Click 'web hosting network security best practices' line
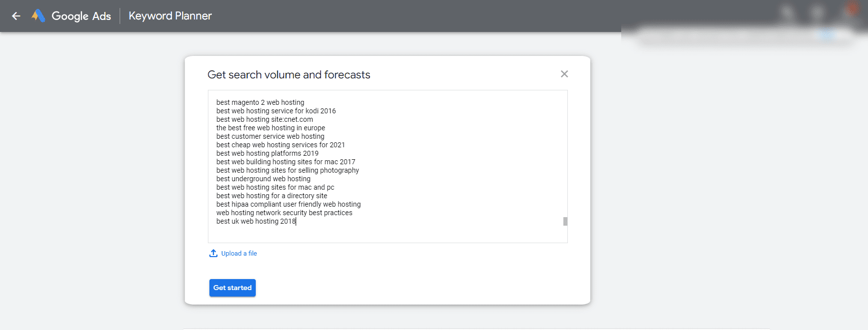Screen dimensions: 868x330 (x=284, y=213)
